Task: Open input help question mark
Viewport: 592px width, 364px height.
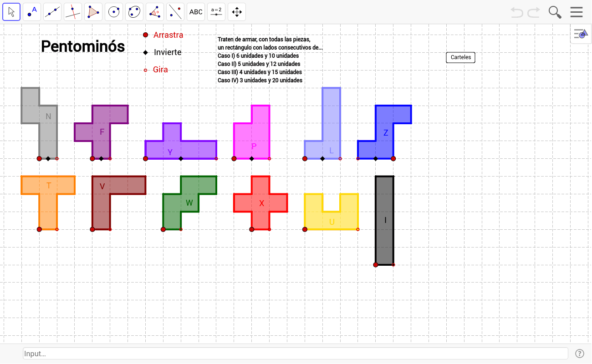Action: point(580,354)
